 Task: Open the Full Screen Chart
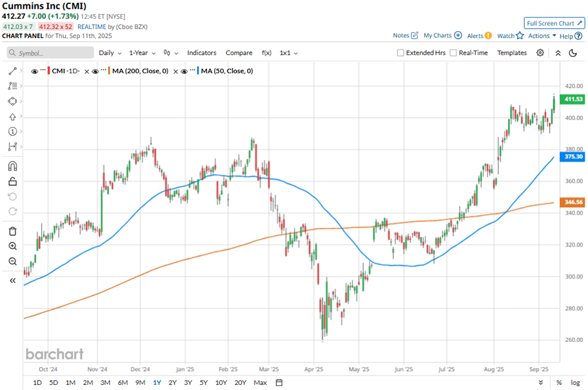[554, 23]
